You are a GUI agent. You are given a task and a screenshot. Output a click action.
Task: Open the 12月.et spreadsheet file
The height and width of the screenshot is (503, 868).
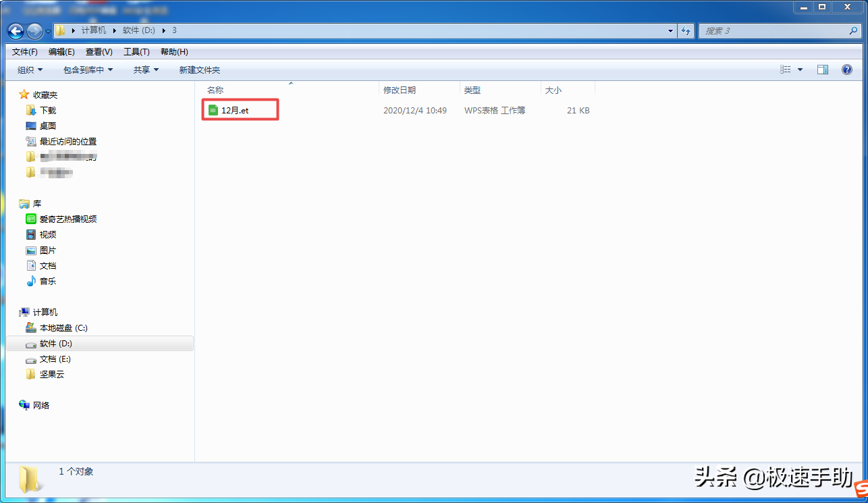click(235, 110)
